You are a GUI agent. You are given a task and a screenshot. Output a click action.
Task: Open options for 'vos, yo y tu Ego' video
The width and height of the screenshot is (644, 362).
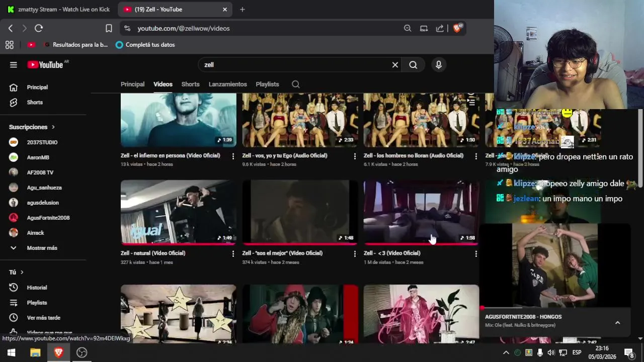[355, 156]
